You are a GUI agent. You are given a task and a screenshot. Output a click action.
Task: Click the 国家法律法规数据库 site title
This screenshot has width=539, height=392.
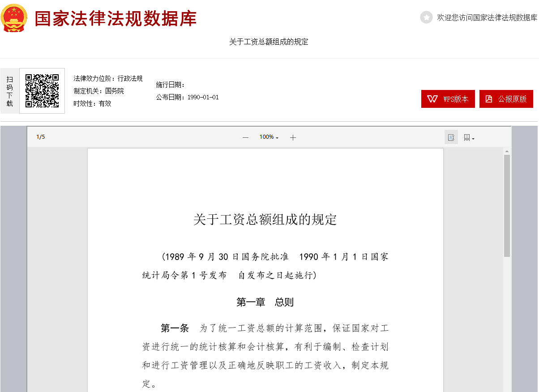pos(115,19)
